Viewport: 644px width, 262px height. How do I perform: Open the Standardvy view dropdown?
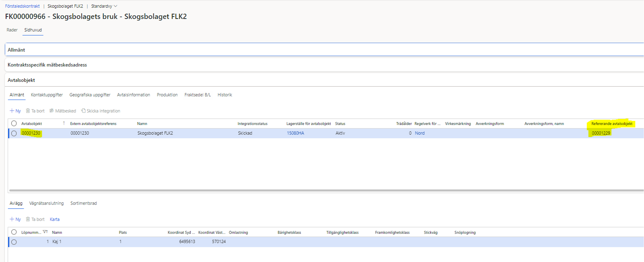click(x=104, y=6)
